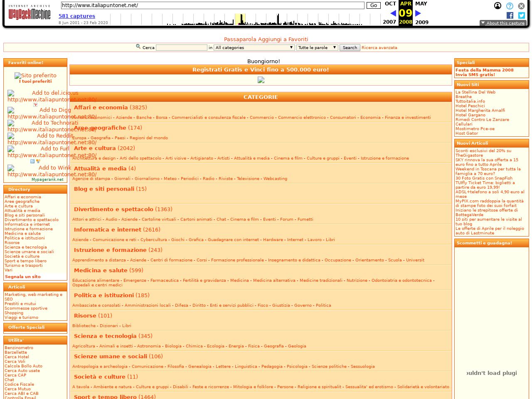
Task: Open the Ricerca avanzata link
Action: pyautogui.click(x=379, y=48)
